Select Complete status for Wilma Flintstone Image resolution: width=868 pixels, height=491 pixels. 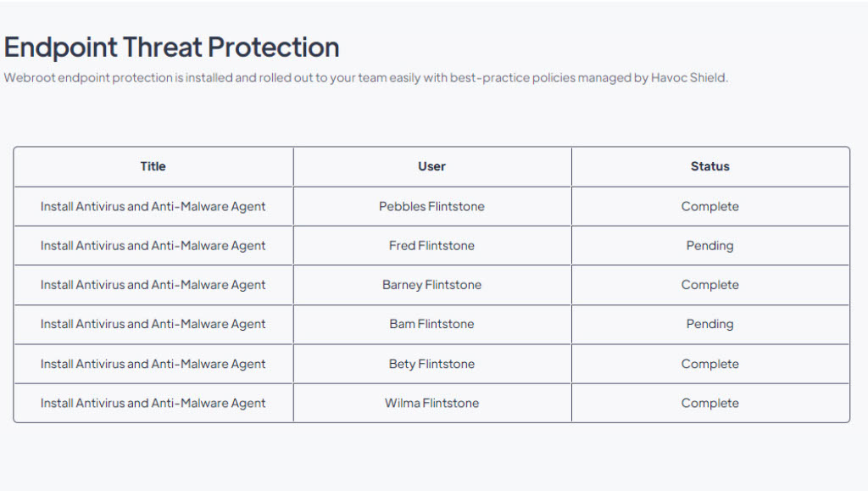[710, 404]
